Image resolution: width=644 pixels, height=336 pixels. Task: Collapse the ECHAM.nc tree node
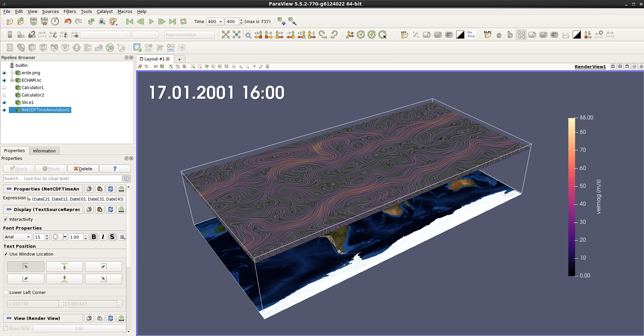pyautogui.click(x=12, y=80)
